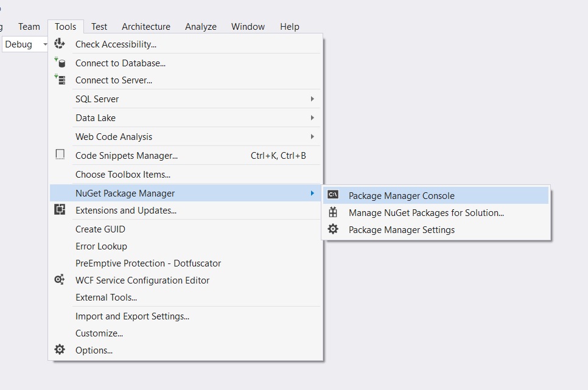Click the Connect to Server icon
The image size is (588, 390).
pos(60,80)
